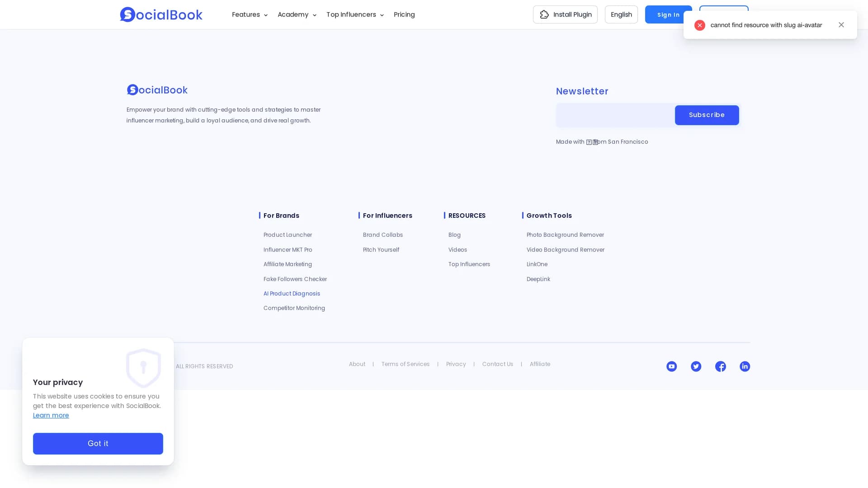Click the puzzle piece plugin icon
Viewport: 868px width, 488px height.
click(x=544, y=14)
